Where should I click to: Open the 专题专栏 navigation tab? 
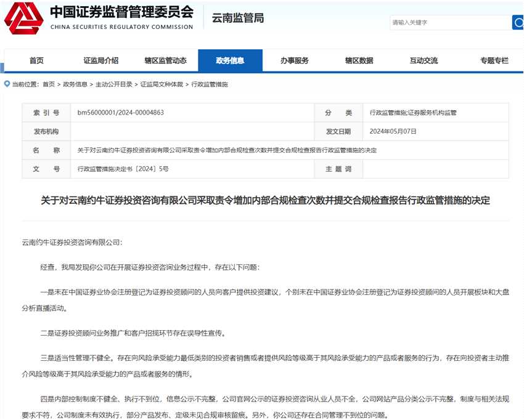tap(494, 60)
